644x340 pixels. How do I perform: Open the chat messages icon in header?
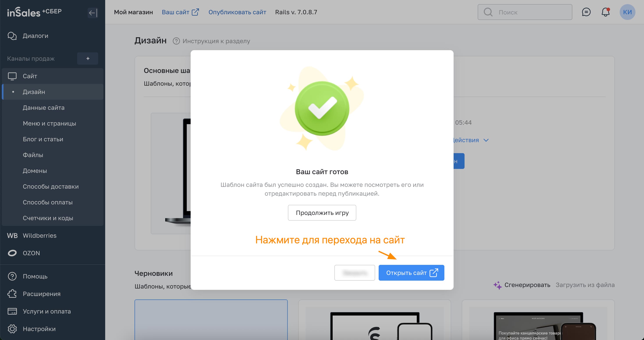pos(586,12)
